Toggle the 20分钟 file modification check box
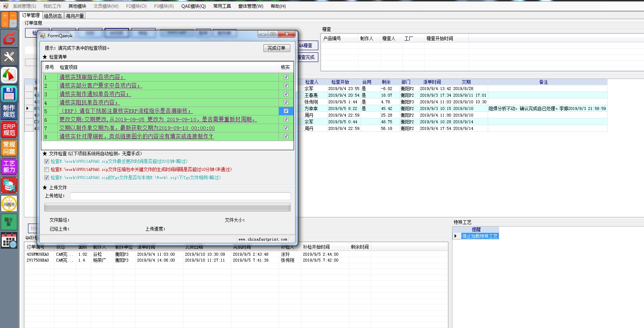Image resolution: width=644 pixels, height=328 pixels. click(46, 162)
